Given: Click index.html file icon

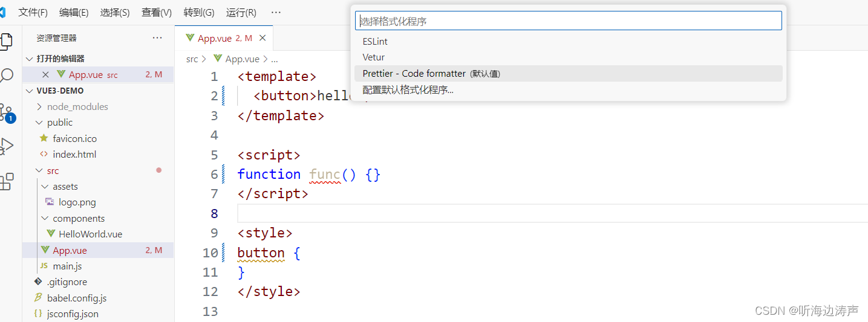Looking at the screenshot, I should [44, 154].
